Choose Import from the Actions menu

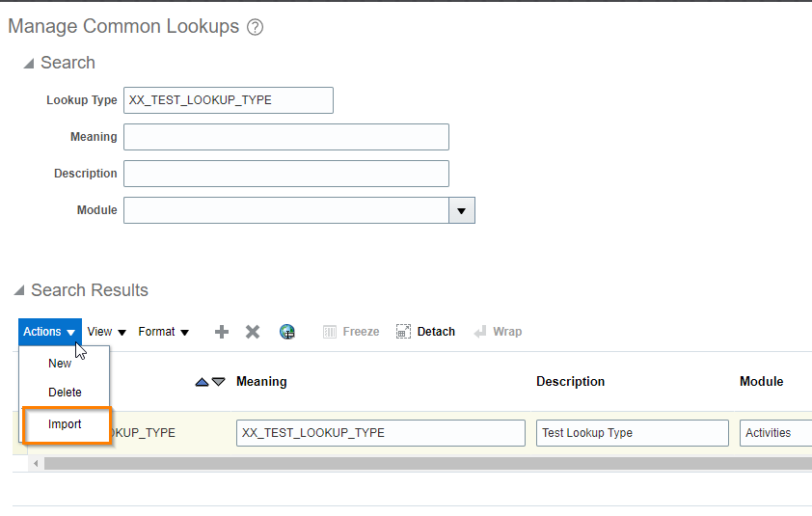pos(65,424)
